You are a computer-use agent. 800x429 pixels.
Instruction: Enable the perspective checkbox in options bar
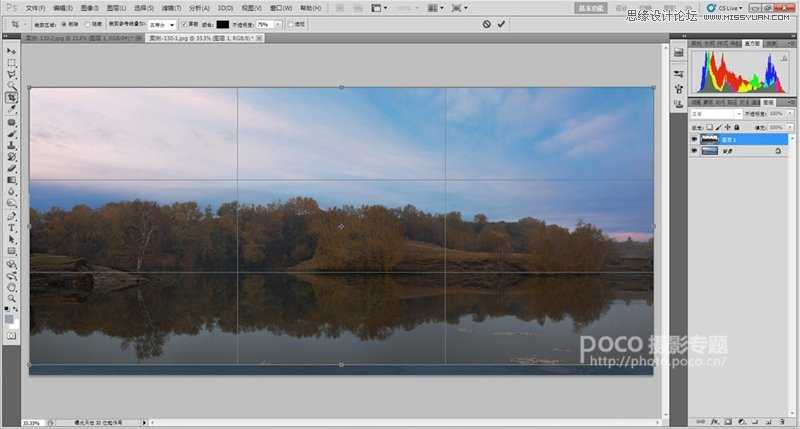point(290,23)
